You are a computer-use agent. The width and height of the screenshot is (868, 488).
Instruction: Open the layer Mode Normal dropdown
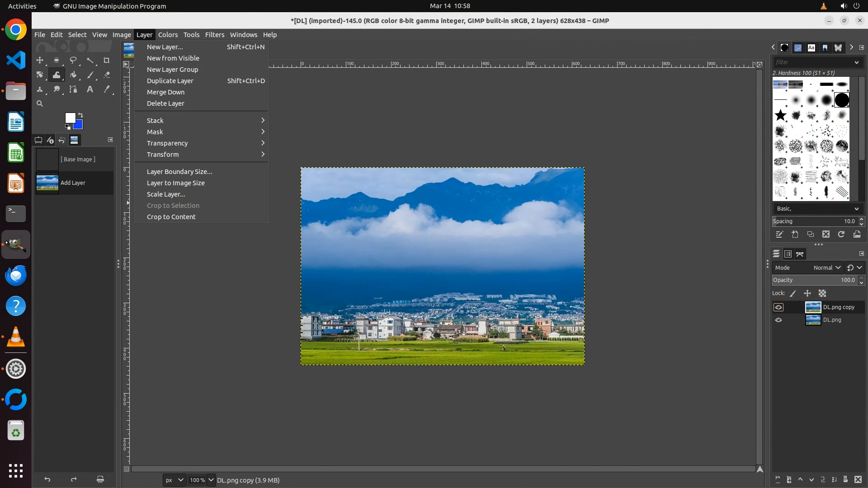pos(826,267)
